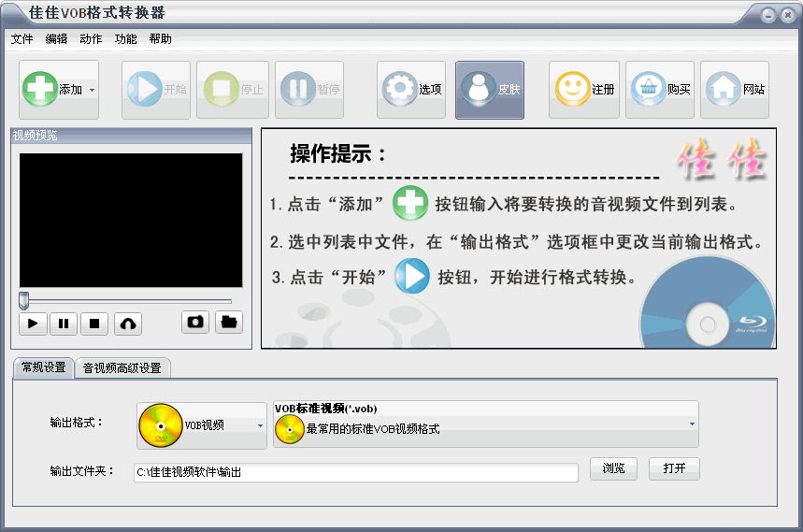
Task: Switch to 音视频高级设置 tab
Action: (x=122, y=368)
